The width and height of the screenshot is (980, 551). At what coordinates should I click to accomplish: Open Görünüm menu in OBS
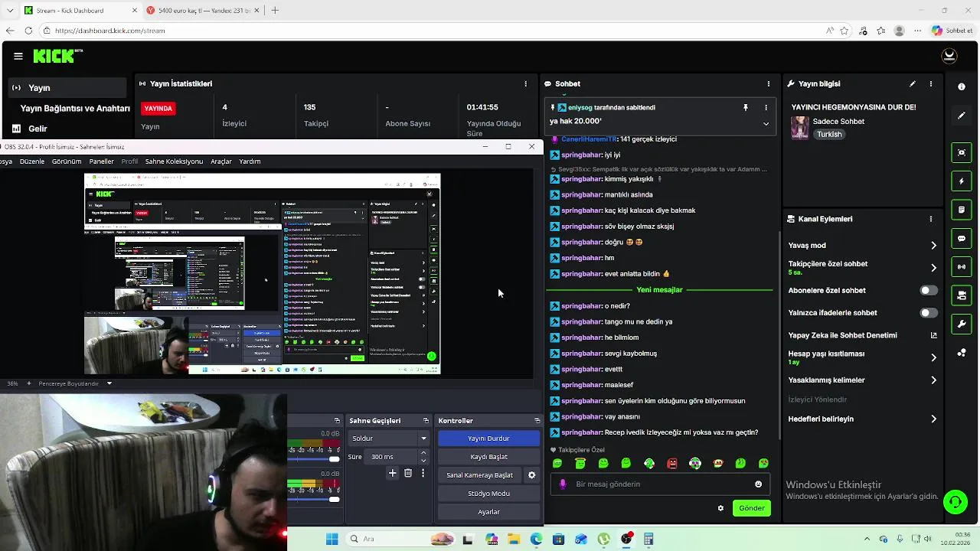tap(67, 161)
